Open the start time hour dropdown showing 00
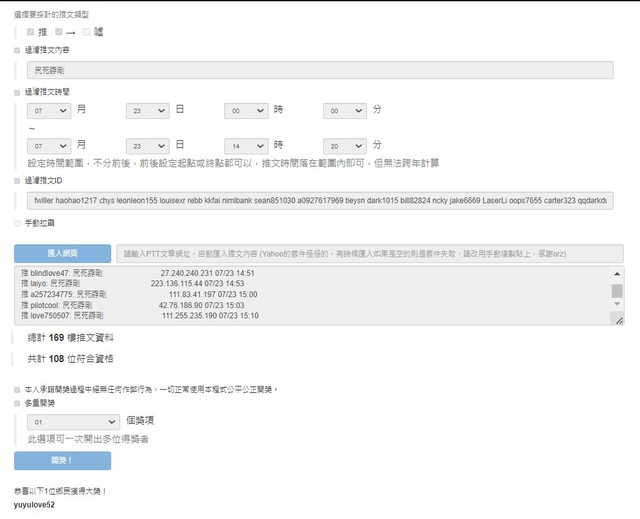Viewport: 640px width, 519px height. 245,110
